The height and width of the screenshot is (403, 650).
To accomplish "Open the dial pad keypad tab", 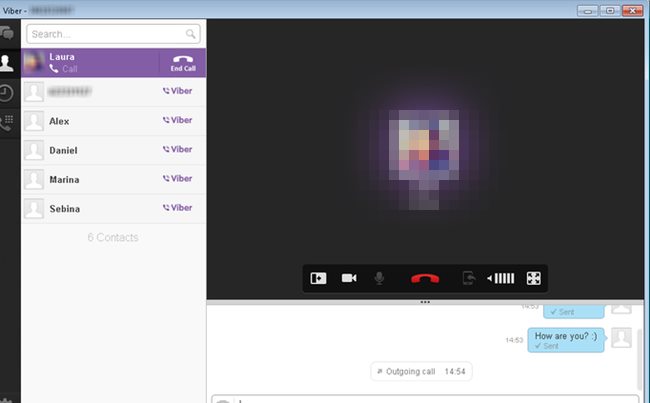I will point(7,123).
